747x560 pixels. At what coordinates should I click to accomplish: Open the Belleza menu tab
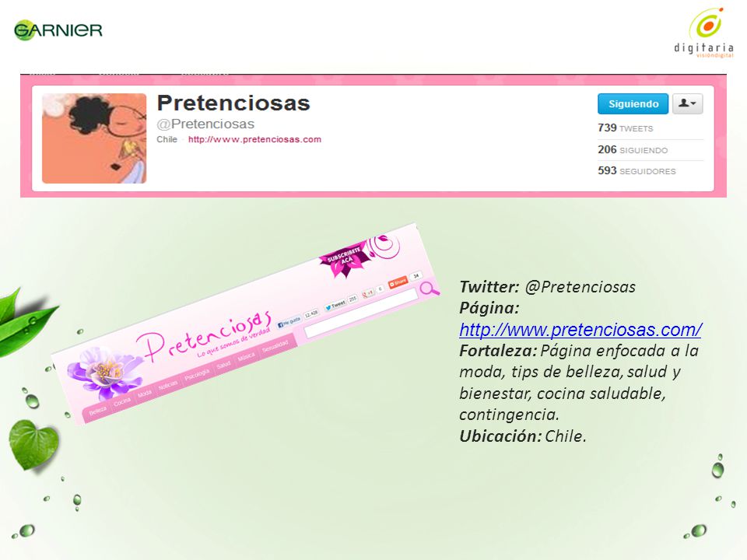coord(98,411)
